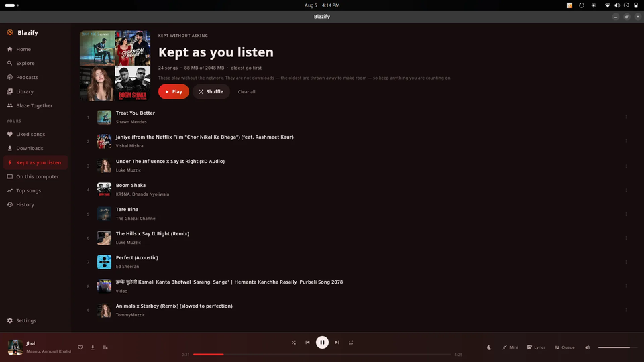This screenshot has width=644, height=362.
Task: Shuffle the playlist with the Shuffle button
Action: pyautogui.click(x=211, y=92)
